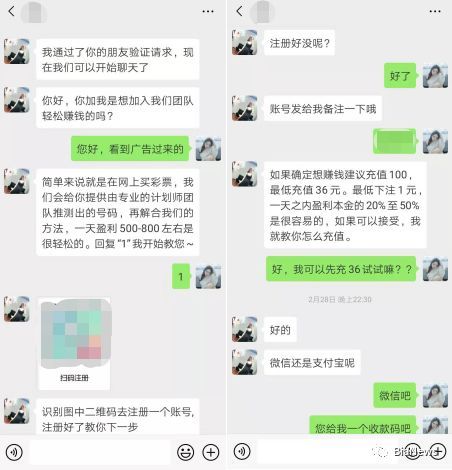Open plus attachments menu in left chat
This screenshot has height=470, width=452.
pyautogui.click(x=211, y=452)
